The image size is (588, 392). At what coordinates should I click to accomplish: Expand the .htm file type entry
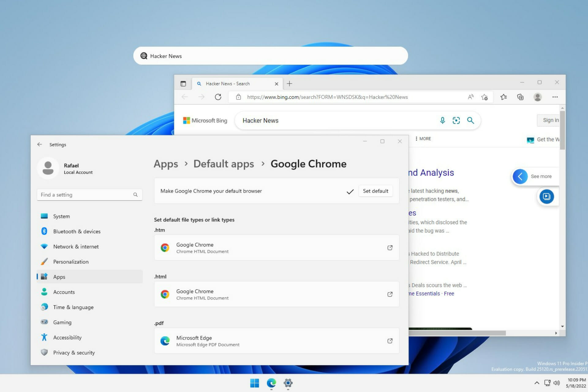point(389,248)
